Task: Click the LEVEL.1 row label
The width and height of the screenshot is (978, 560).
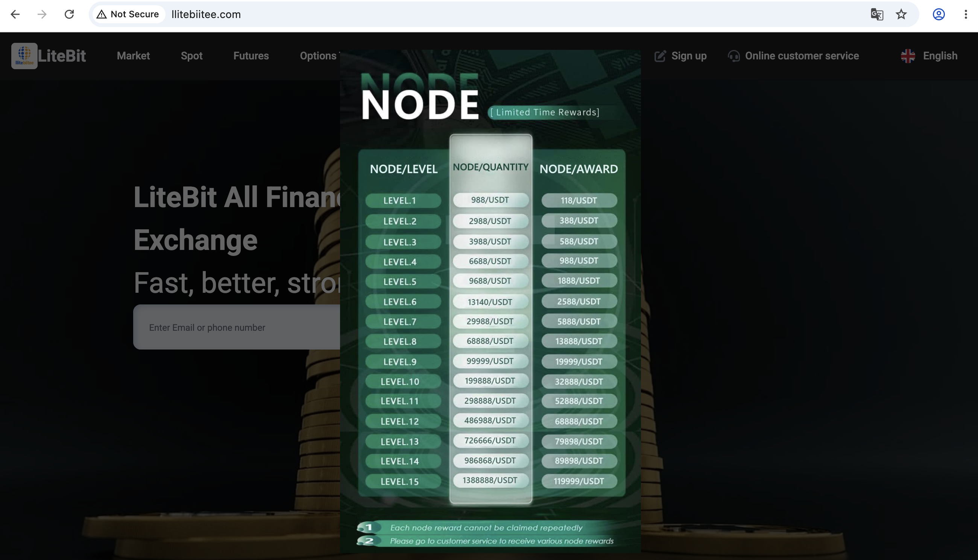Action: click(x=403, y=200)
